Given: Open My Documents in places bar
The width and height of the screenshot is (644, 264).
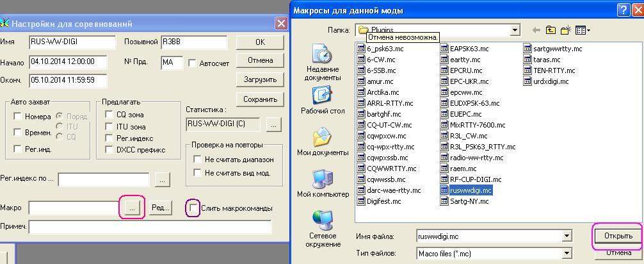Looking at the screenshot, I should click(x=322, y=143).
